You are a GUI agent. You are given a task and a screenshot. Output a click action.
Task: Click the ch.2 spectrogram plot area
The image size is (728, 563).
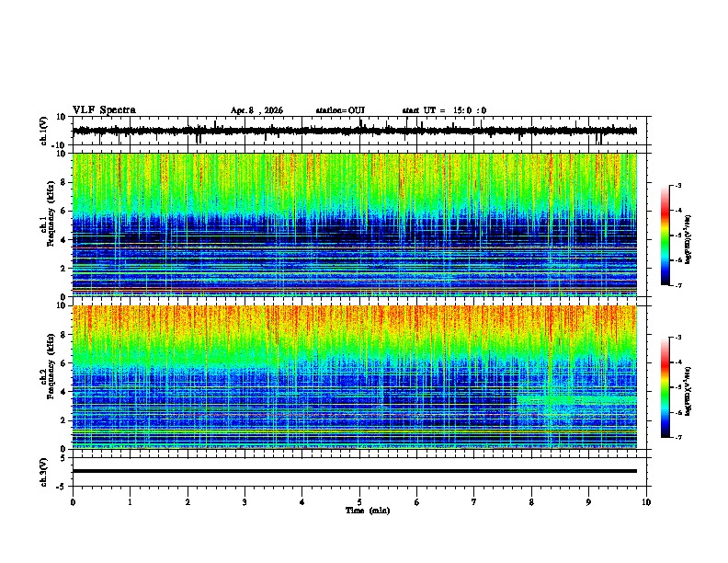pyautogui.click(x=355, y=377)
